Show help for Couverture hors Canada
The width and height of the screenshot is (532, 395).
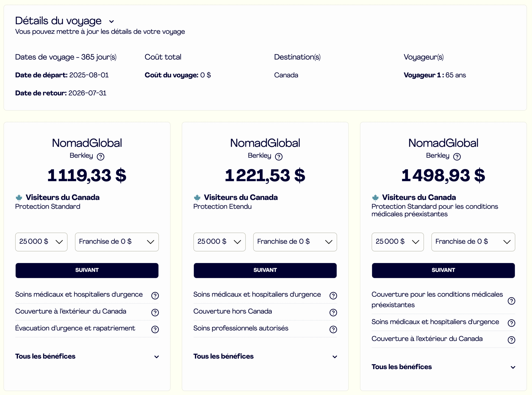click(x=333, y=313)
